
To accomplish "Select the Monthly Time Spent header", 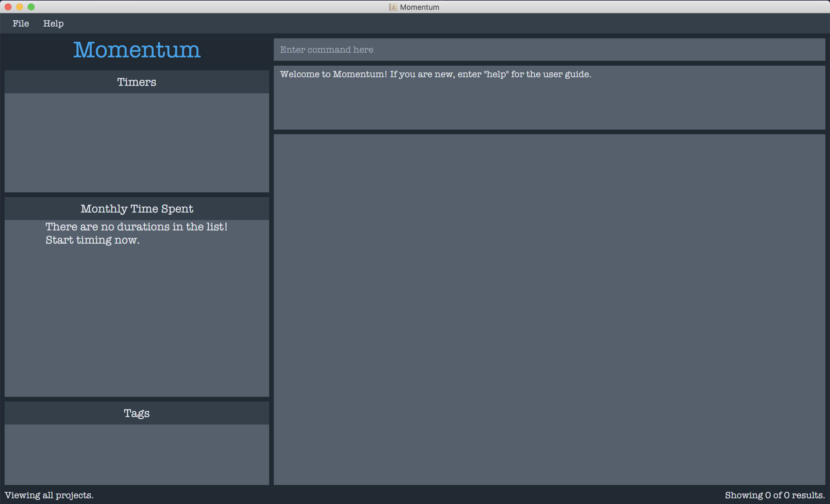I will click(137, 209).
